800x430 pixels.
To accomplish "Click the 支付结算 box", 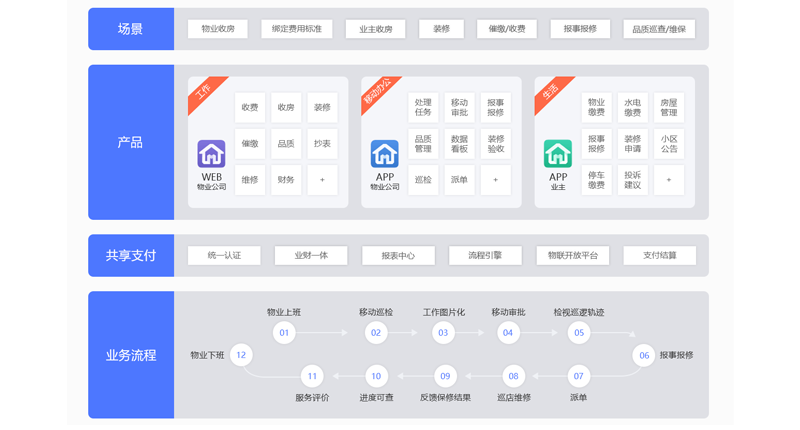I will pyautogui.click(x=659, y=256).
